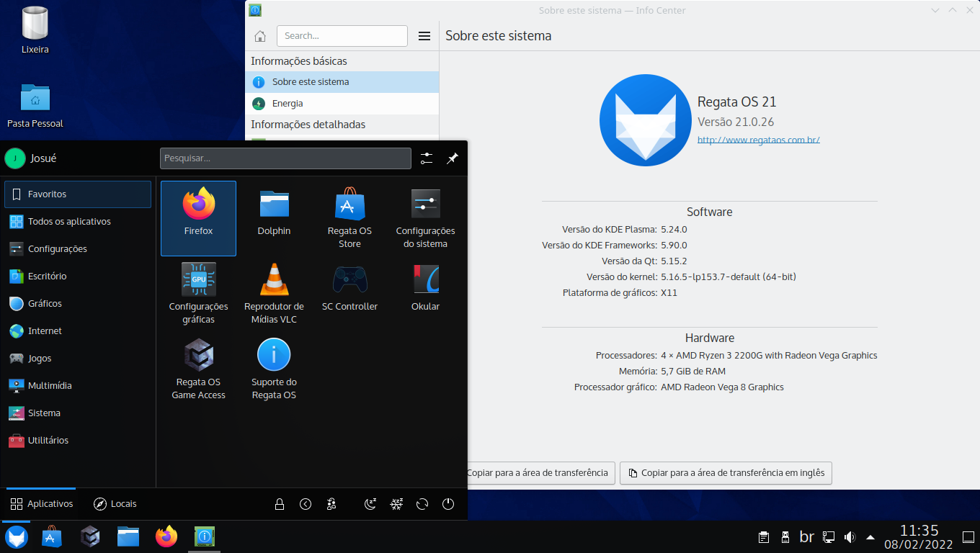Viewport: 980px width, 553px height.
Task: Open Configurações gráficas GPU icon
Action: tap(198, 294)
